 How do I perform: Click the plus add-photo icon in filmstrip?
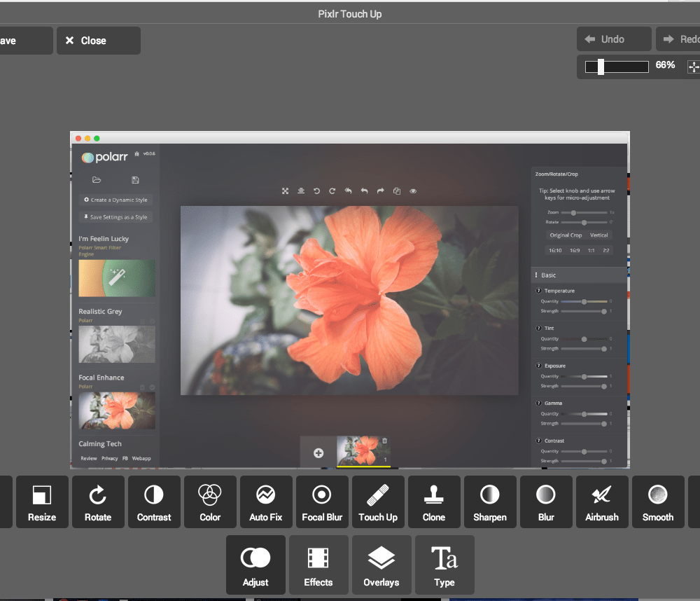click(318, 453)
